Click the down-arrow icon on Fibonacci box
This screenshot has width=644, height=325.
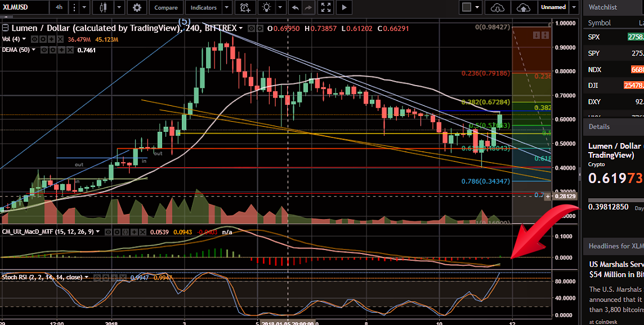click(x=536, y=35)
